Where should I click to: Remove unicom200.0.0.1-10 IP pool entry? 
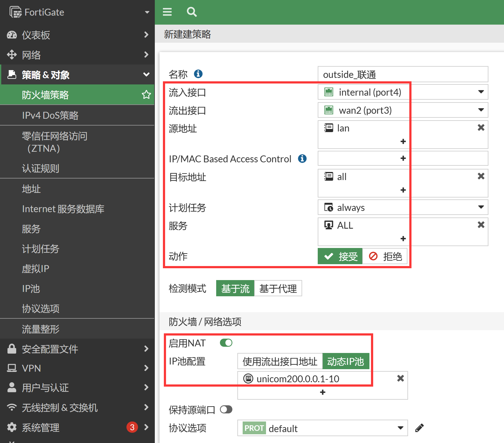(x=401, y=378)
